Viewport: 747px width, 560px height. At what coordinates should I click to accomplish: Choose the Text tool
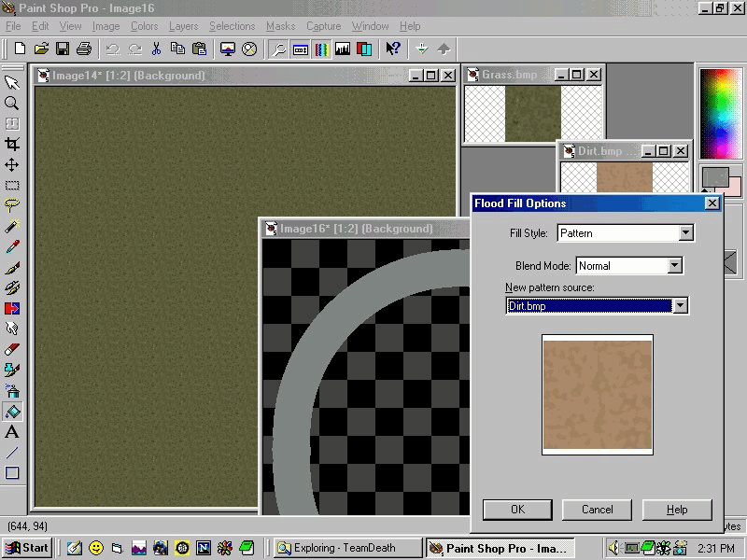point(12,432)
